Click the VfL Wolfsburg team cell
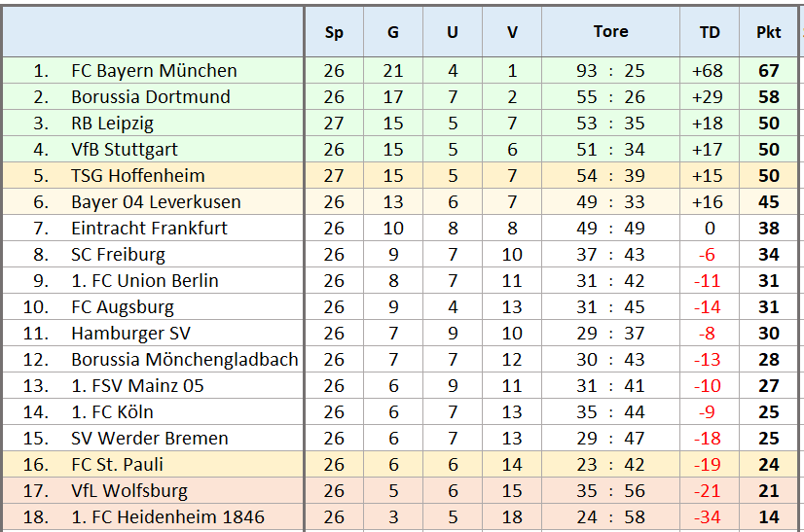The width and height of the screenshot is (804, 532). [x=129, y=491]
